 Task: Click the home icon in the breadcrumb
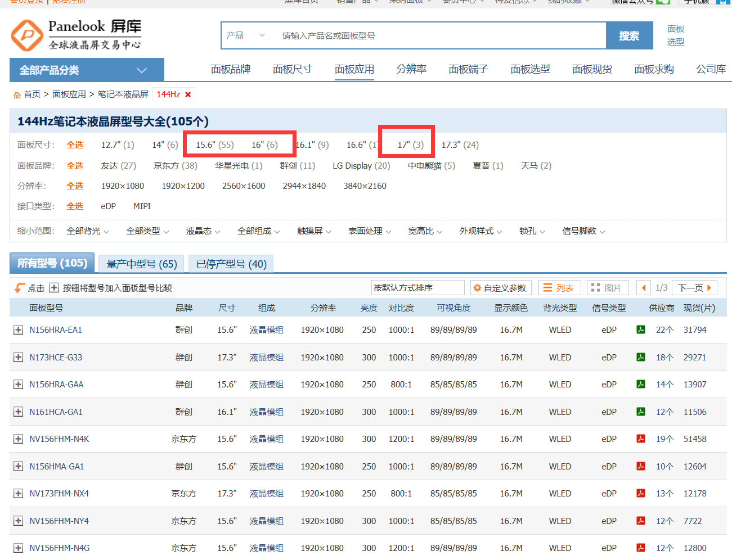(17, 95)
